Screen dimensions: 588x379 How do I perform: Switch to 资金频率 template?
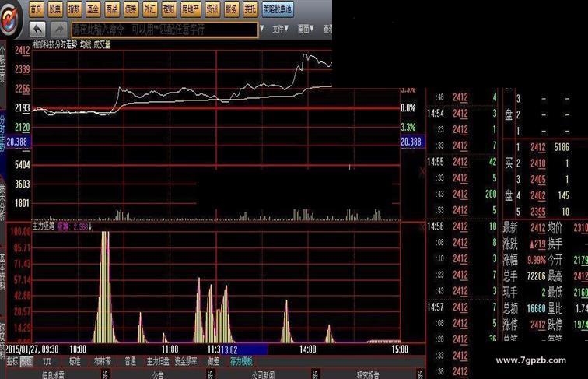185,361
